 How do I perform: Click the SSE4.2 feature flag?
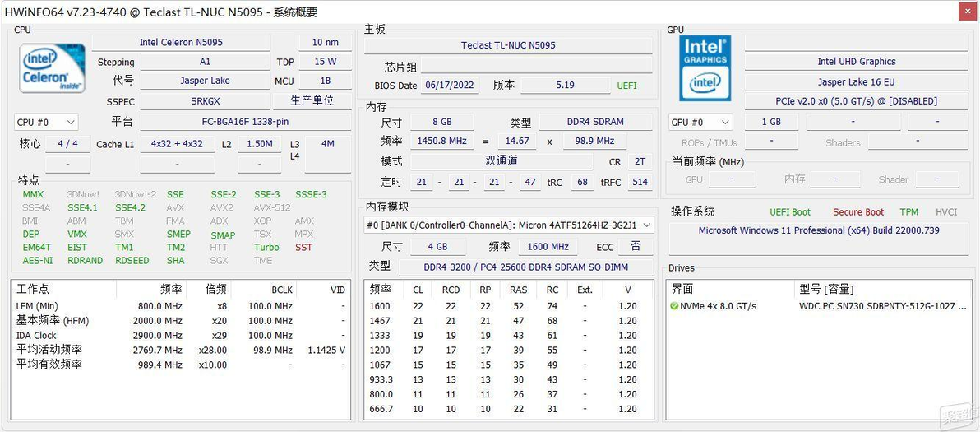click(130, 207)
